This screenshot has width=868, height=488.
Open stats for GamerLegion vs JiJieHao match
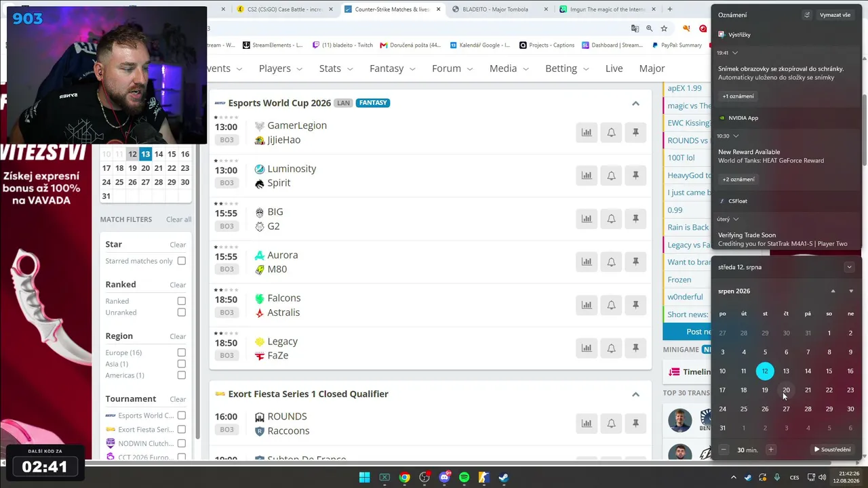[x=587, y=133]
